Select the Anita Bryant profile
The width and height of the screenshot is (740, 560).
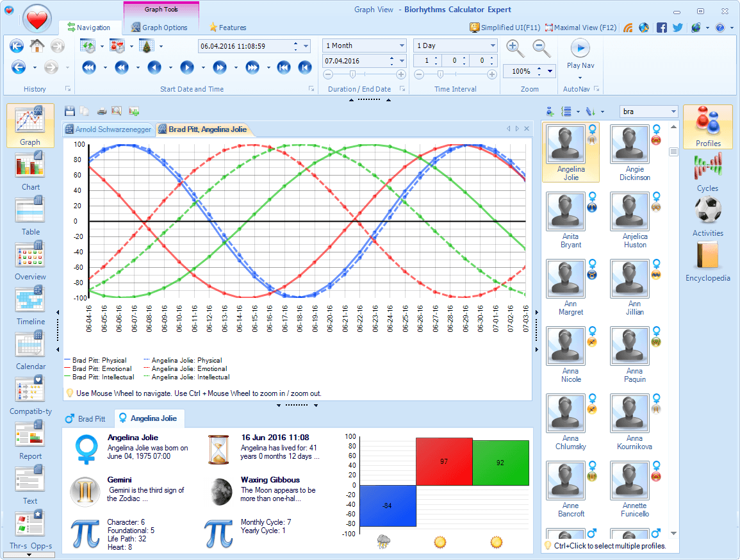tap(571, 220)
